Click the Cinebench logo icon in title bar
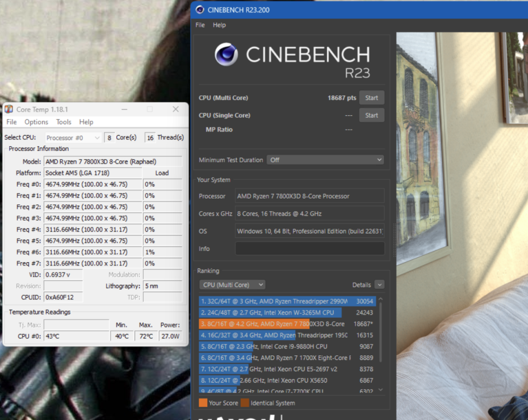The height and width of the screenshot is (420, 528). click(x=200, y=10)
